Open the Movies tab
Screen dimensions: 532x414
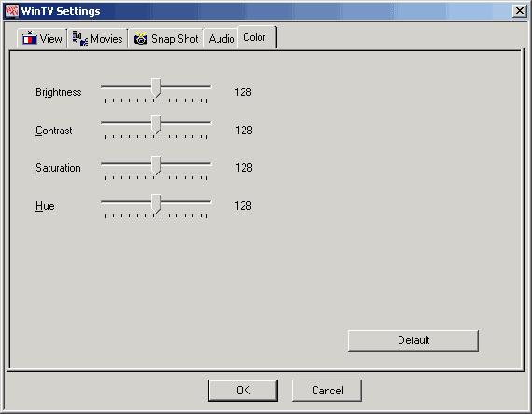[98, 38]
